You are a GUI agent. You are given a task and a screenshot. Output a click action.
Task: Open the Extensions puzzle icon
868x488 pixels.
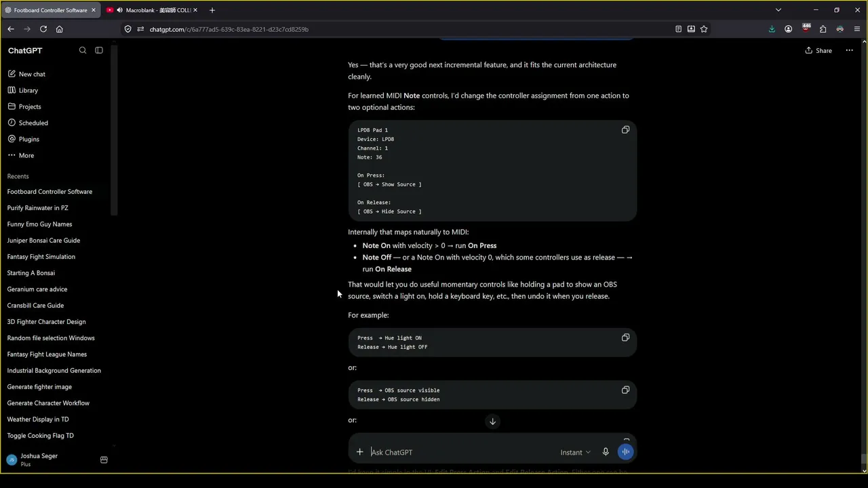823,29
